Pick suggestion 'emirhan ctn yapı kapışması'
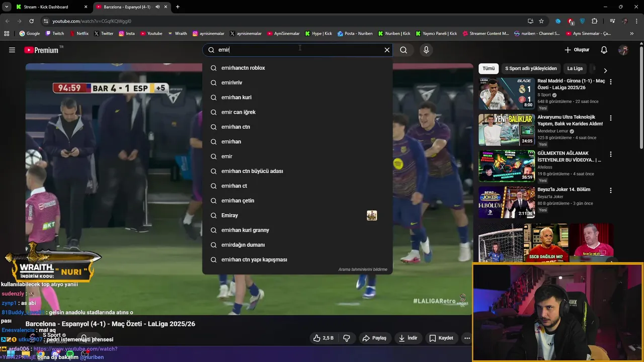The height and width of the screenshot is (362, 644). pos(297,259)
